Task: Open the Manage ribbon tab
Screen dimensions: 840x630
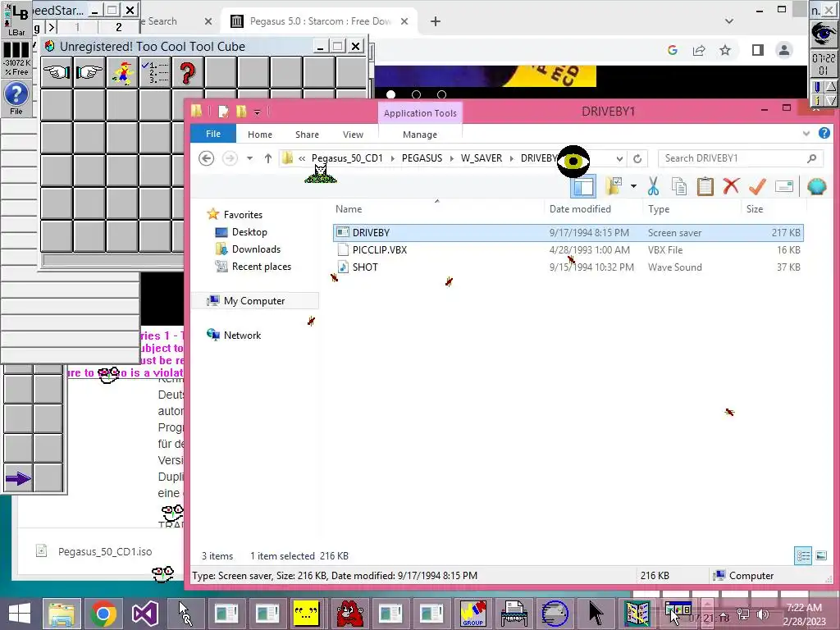Action: (x=420, y=135)
